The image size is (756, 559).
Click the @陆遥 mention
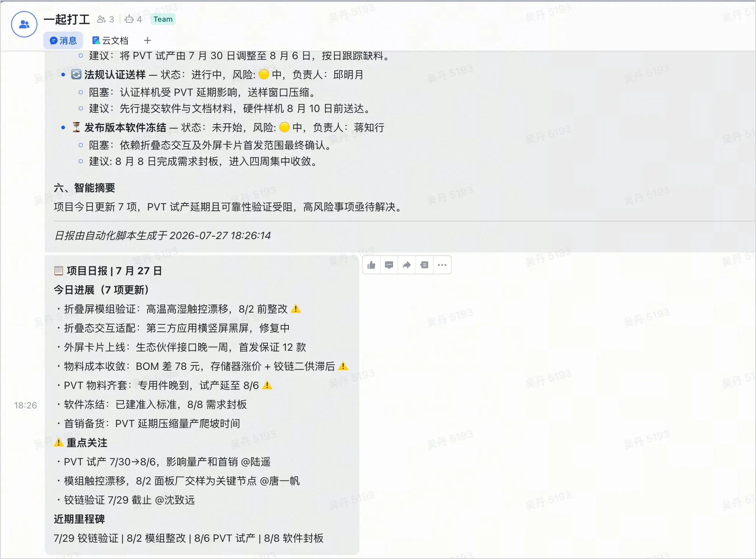(x=256, y=462)
